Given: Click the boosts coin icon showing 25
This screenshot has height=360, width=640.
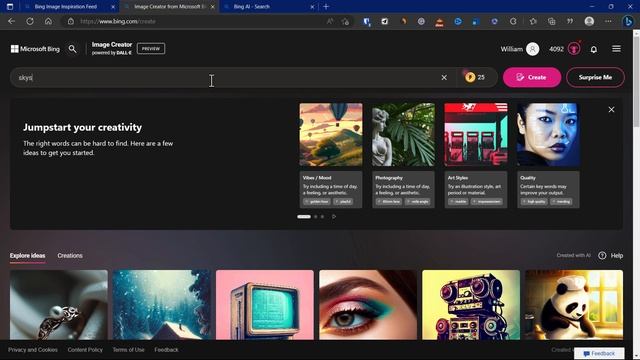Looking at the screenshot, I should coord(470,77).
